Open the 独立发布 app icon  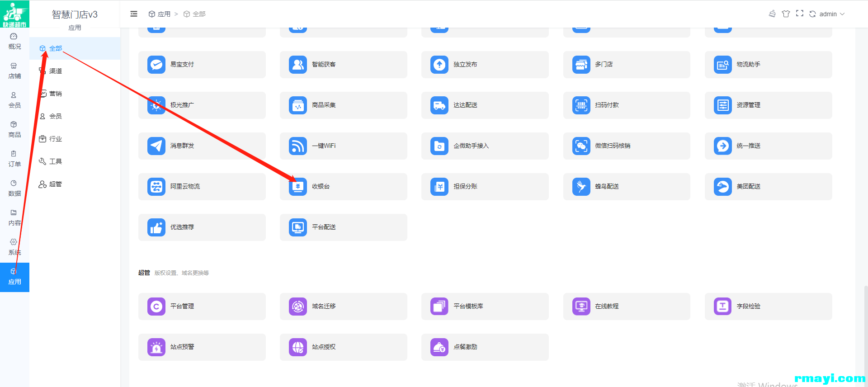(x=439, y=65)
